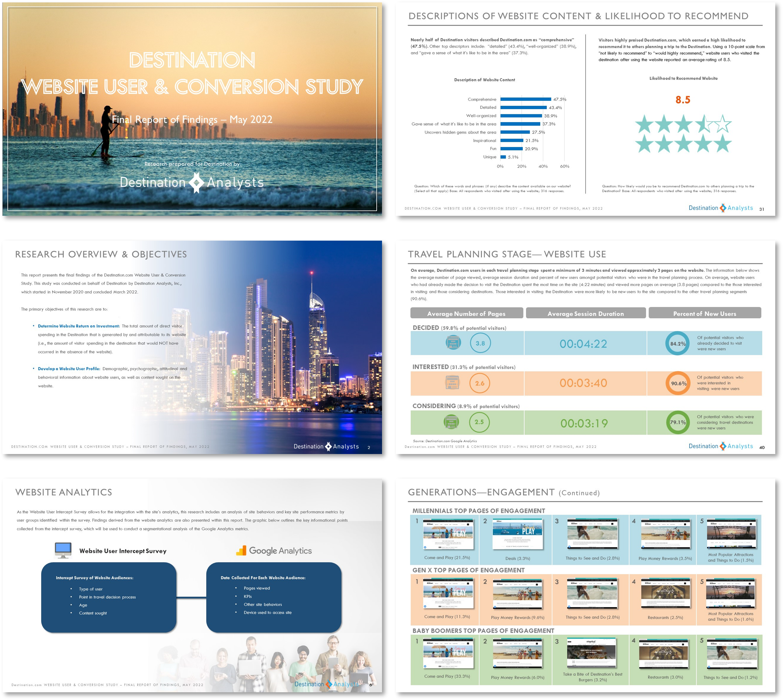This screenshot has height=700, width=783.
Task: Open Gen X Play Money Rewards (9.6%) thumbnail
Action: [x=517, y=594]
